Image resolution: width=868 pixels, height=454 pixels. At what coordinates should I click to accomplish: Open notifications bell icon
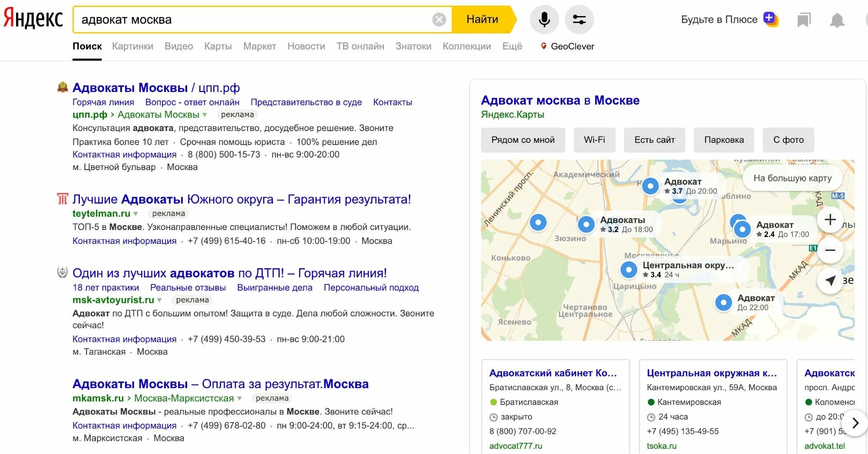(x=837, y=20)
